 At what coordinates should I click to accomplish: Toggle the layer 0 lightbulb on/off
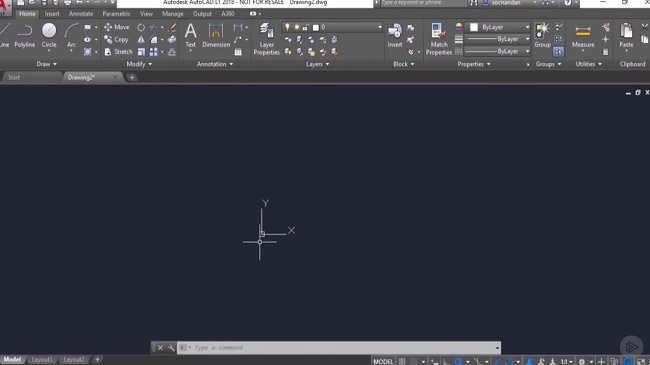pos(287,27)
